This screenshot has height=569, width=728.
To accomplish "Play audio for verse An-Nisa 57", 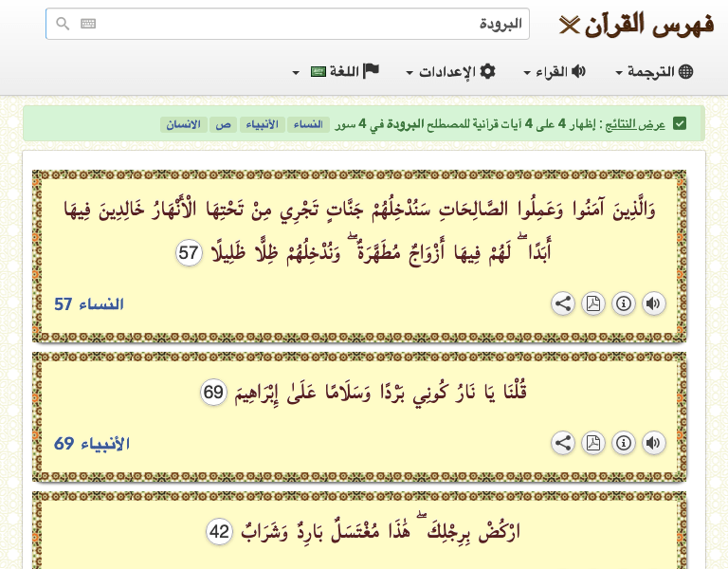I will coord(653,303).
